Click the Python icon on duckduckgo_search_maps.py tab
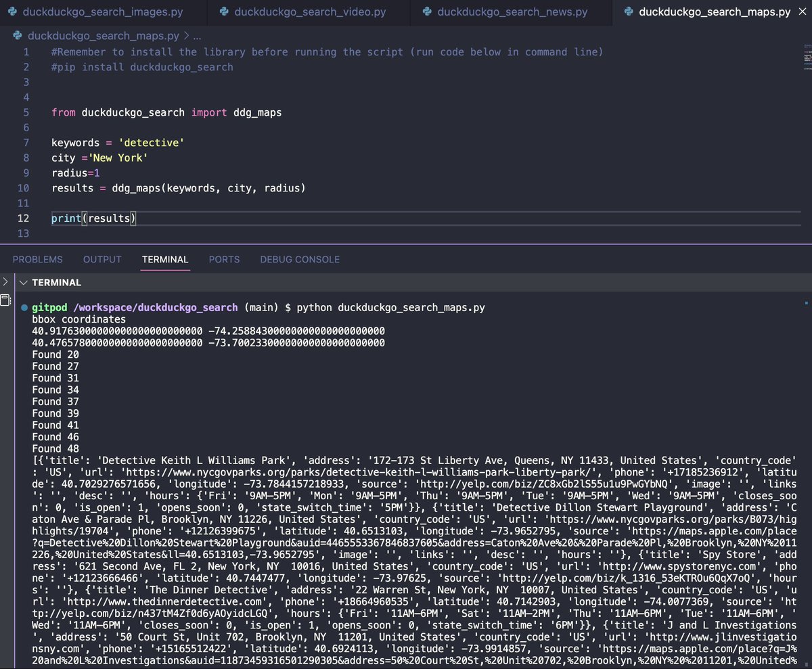 (627, 12)
